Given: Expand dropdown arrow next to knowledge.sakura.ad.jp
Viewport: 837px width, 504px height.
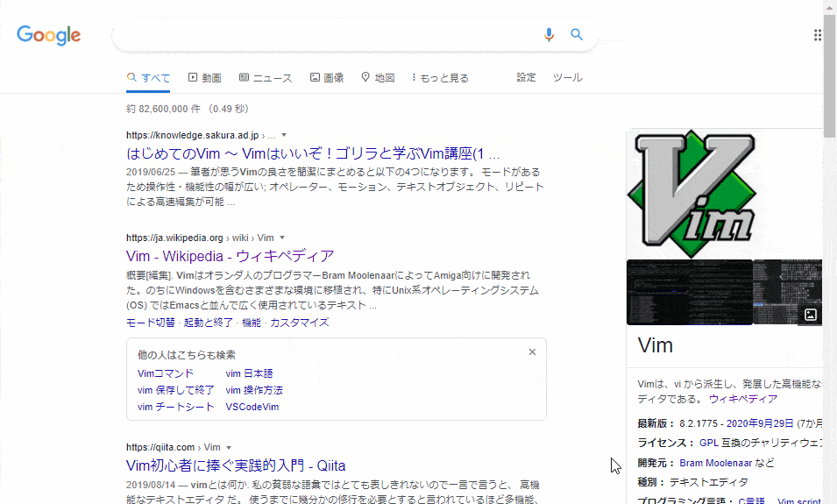Looking at the screenshot, I should [284, 136].
